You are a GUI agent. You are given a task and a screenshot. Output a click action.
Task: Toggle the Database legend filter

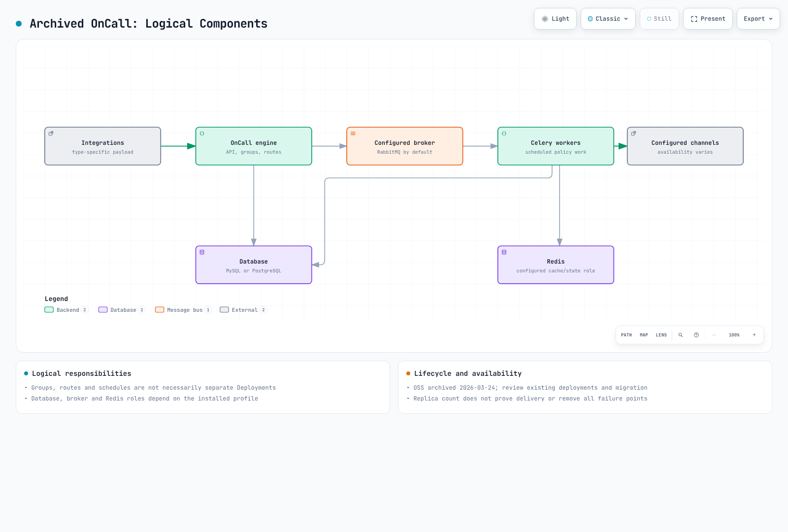(122, 310)
